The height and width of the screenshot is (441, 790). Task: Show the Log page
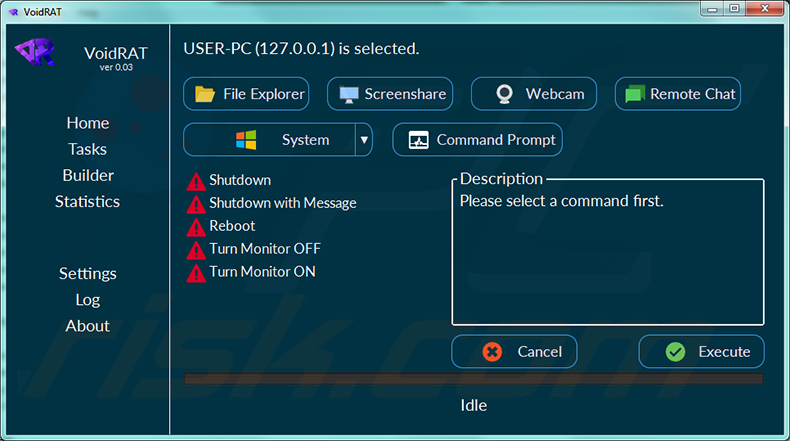pos(88,300)
